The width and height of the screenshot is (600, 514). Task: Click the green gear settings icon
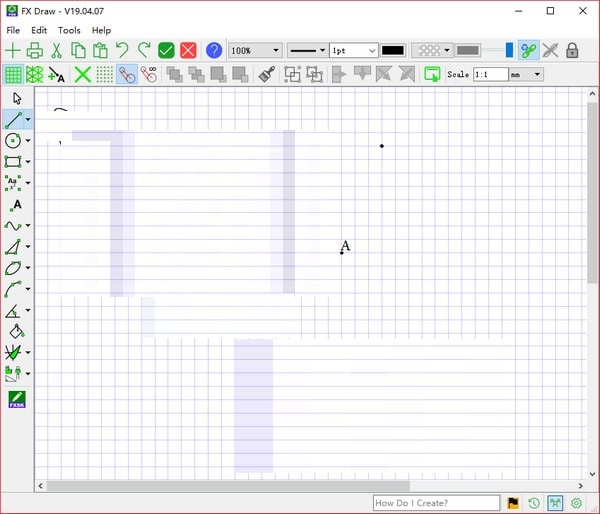pos(577,503)
